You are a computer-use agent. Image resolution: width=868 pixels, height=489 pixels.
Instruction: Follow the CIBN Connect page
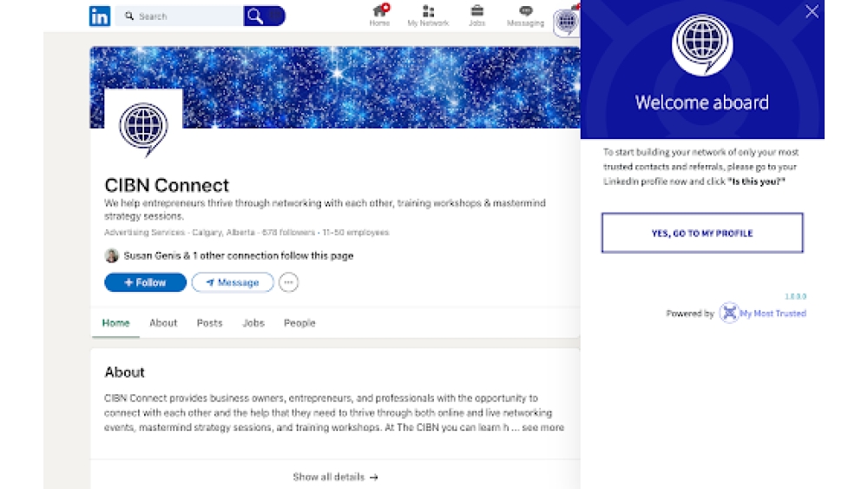(x=145, y=282)
